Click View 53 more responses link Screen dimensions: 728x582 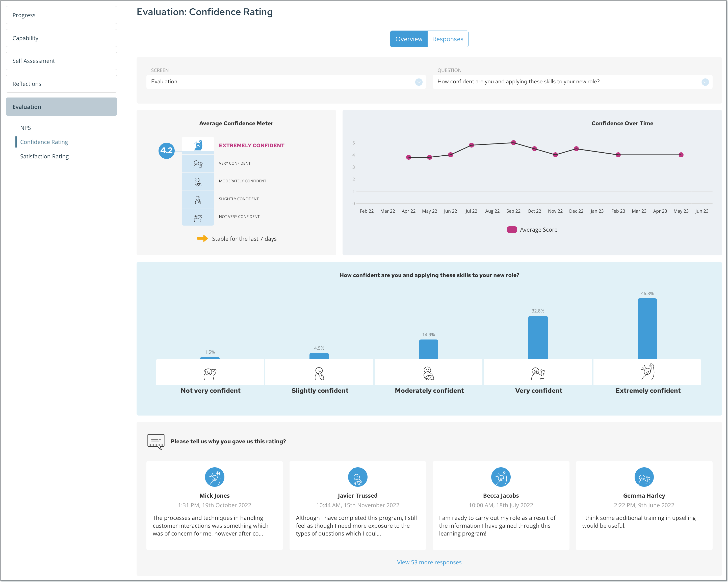click(x=429, y=562)
